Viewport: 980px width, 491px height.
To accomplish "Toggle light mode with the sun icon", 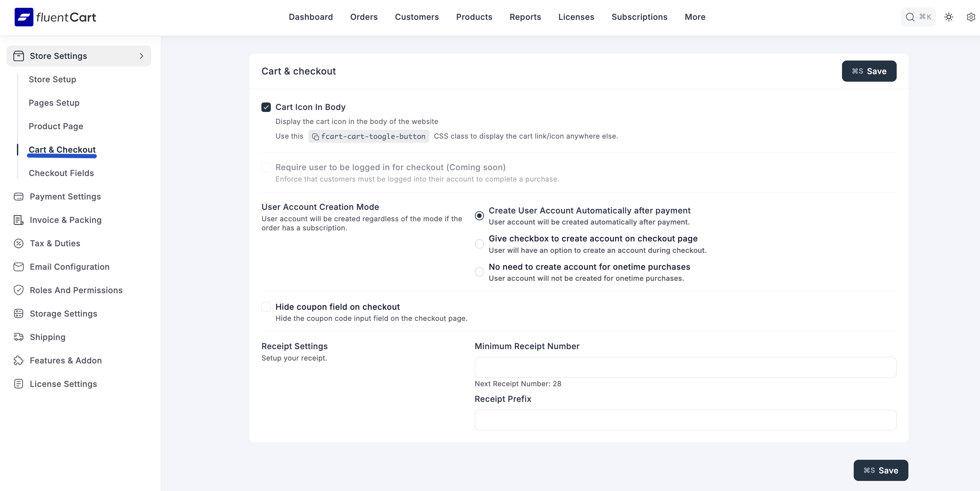I will 948,17.
